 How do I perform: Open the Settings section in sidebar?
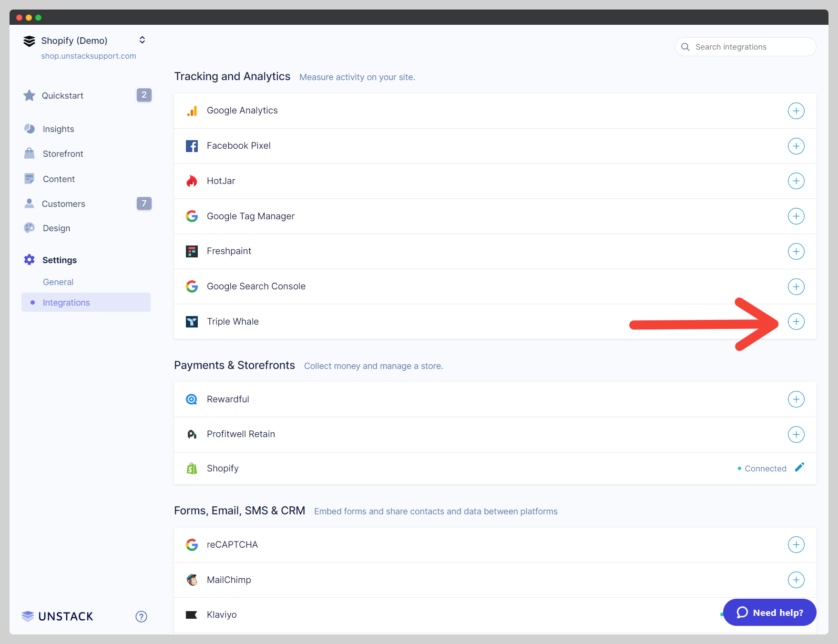[59, 260]
